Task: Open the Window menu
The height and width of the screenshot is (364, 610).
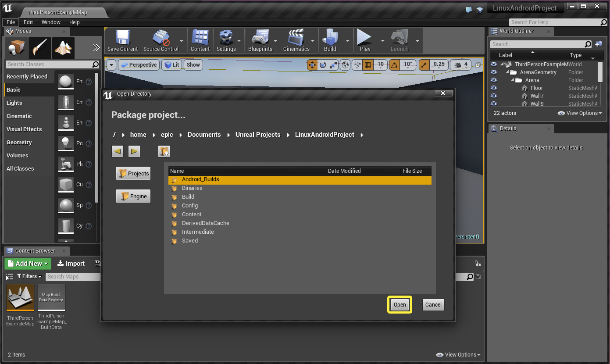Action: [x=51, y=22]
